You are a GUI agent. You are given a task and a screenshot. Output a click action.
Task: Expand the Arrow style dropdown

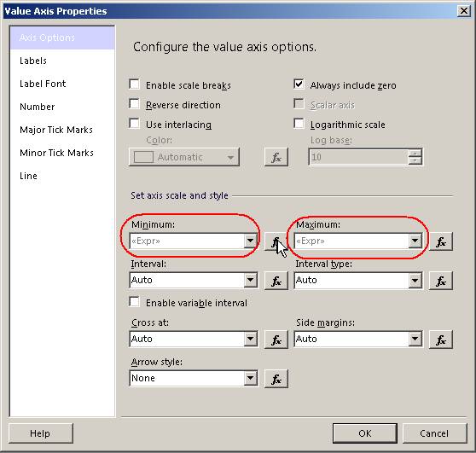click(x=251, y=378)
